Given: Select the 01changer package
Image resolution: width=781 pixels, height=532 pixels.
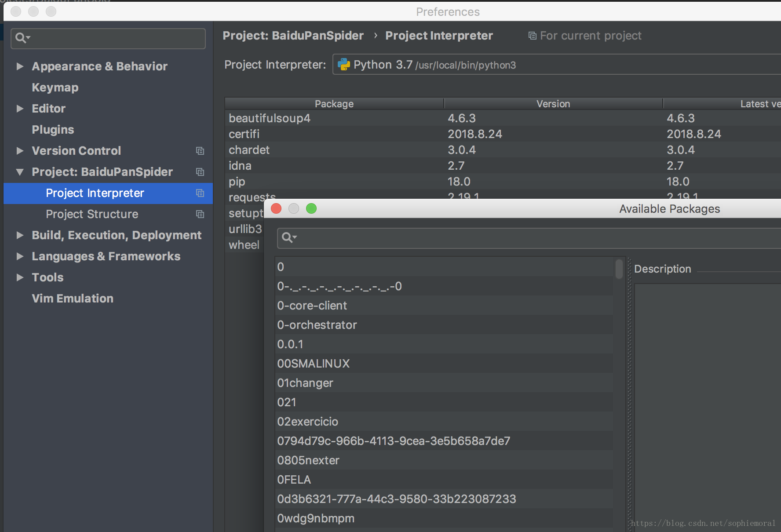Looking at the screenshot, I should [x=444, y=383].
